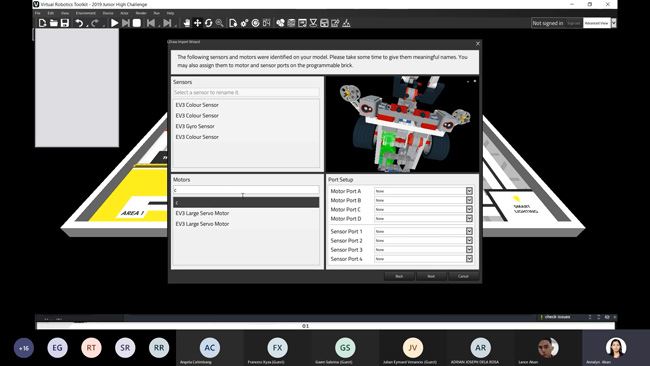Click the Next button in wizard
This screenshot has height=366, width=650.
(x=431, y=276)
